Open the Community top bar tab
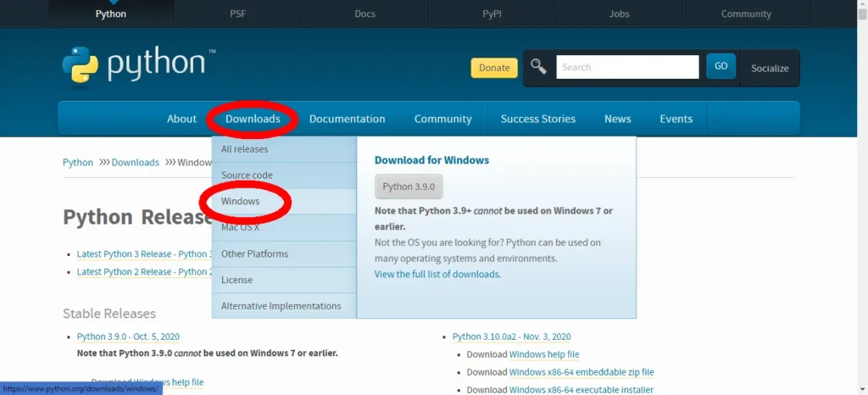The width and height of the screenshot is (868, 395). pyautogui.click(x=746, y=14)
